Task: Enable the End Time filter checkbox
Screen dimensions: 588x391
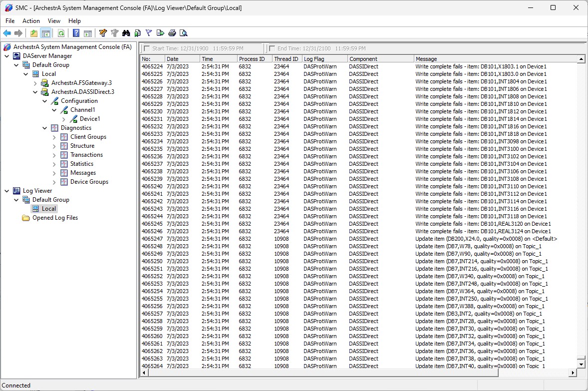Action: click(272, 48)
